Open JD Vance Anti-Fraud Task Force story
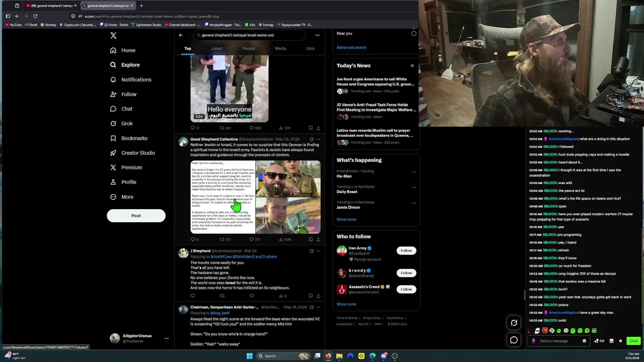This screenshot has width=644, height=362. [376, 111]
